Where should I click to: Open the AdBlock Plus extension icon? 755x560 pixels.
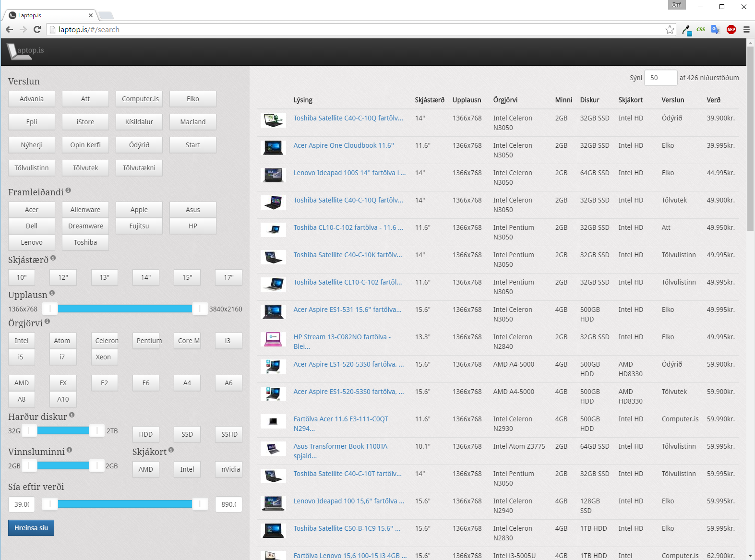pyautogui.click(x=731, y=30)
